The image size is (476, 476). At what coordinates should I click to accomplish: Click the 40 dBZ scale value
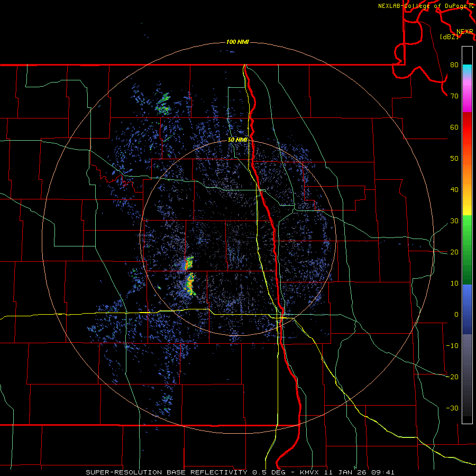pos(454,190)
